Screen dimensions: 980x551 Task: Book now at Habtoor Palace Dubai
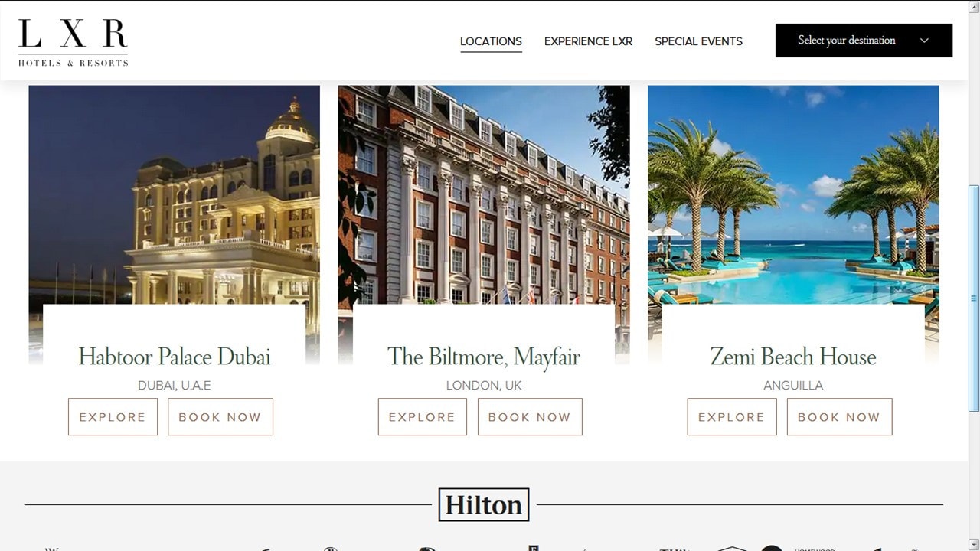point(220,417)
